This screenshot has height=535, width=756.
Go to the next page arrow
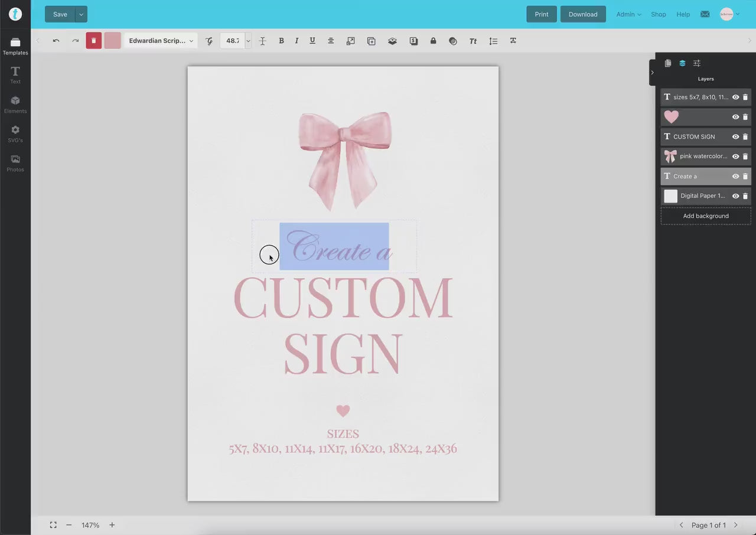pos(736,525)
